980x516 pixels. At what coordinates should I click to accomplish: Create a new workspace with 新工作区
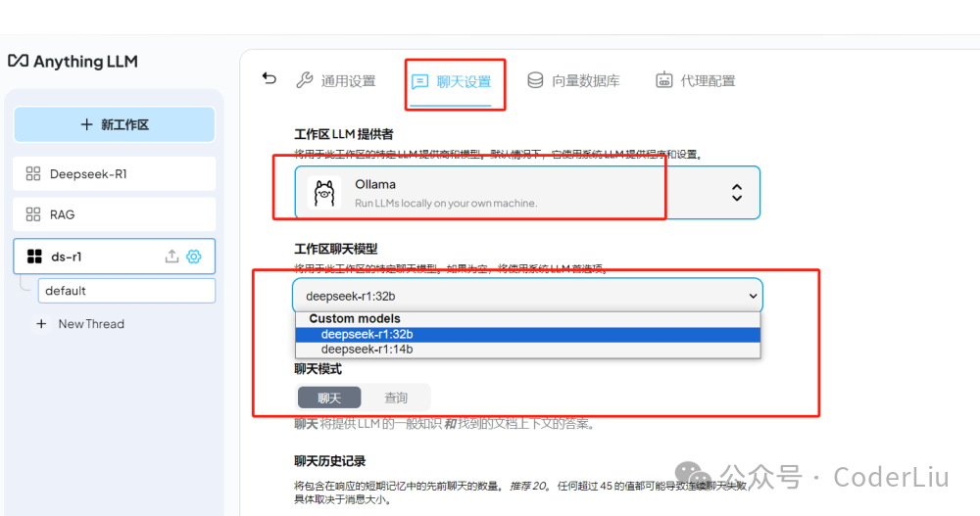coord(115,124)
